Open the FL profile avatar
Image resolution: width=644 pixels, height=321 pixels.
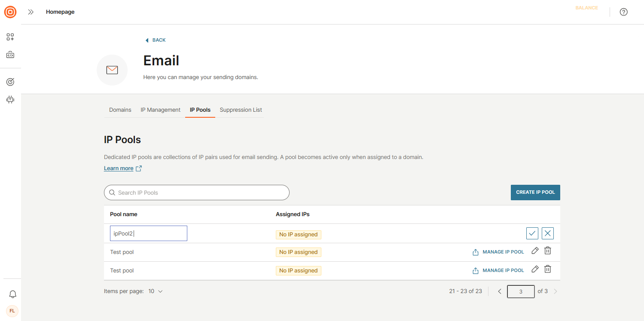pyautogui.click(x=12, y=311)
